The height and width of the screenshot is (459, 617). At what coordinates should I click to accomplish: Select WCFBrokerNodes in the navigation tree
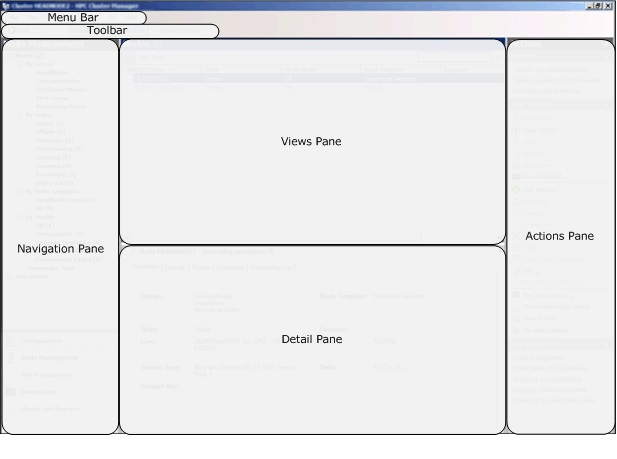61,89
